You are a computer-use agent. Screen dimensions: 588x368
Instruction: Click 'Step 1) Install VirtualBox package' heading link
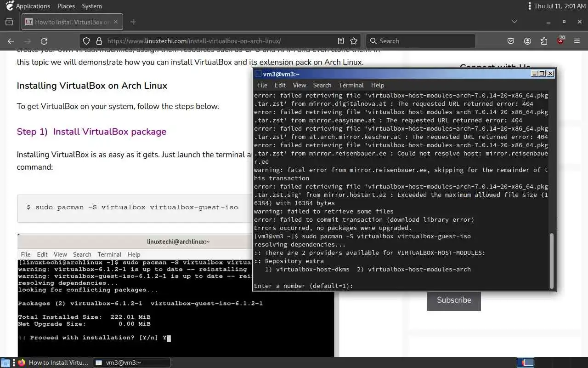pos(91,132)
